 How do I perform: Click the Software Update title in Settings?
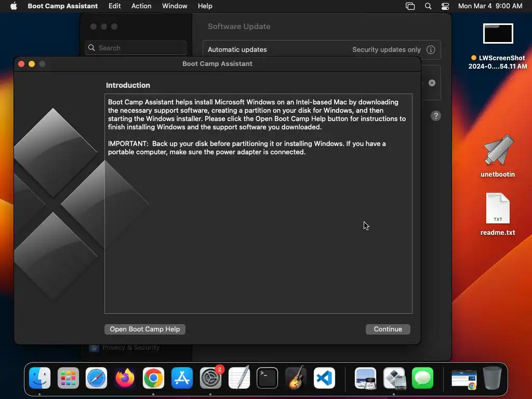click(x=239, y=26)
